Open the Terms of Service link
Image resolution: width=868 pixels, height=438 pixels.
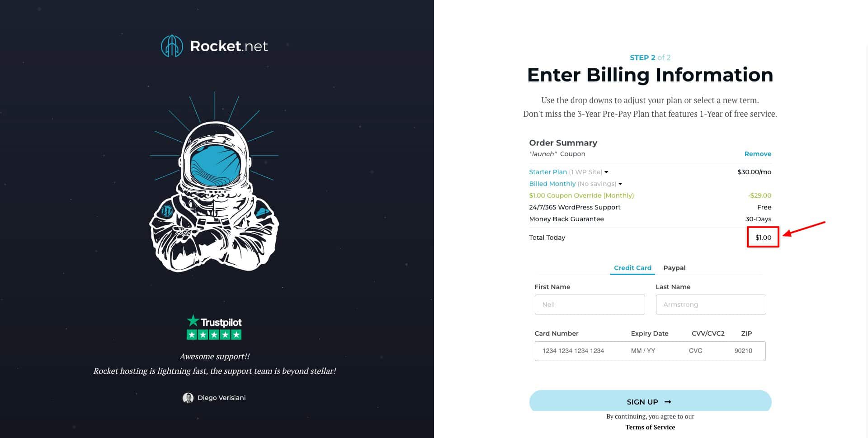(650, 427)
